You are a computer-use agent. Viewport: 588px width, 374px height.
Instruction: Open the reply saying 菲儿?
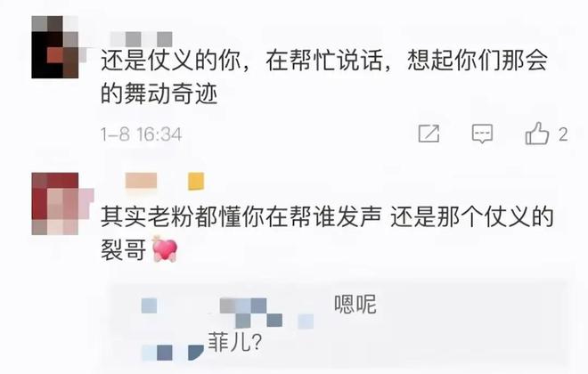(x=234, y=342)
